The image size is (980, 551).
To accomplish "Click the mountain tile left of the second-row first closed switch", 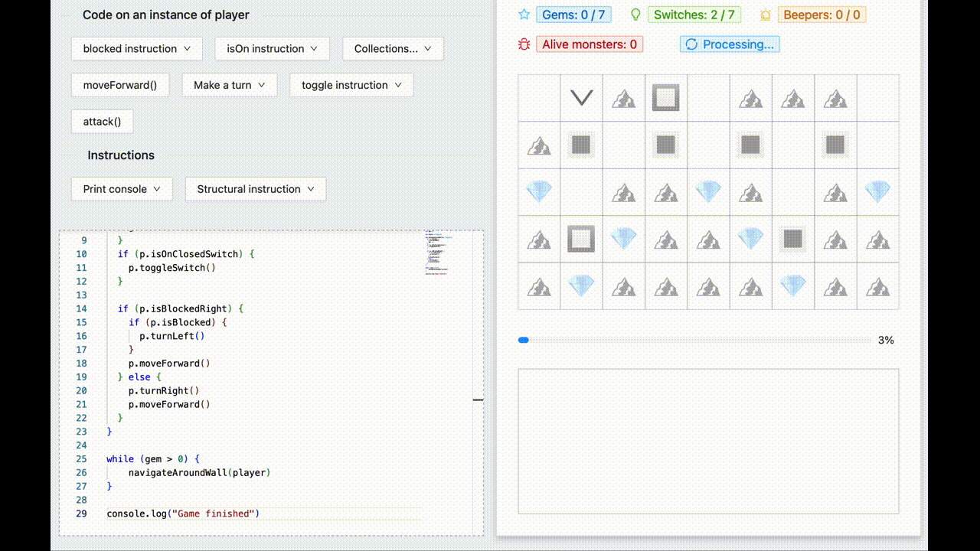I will (539, 145).
